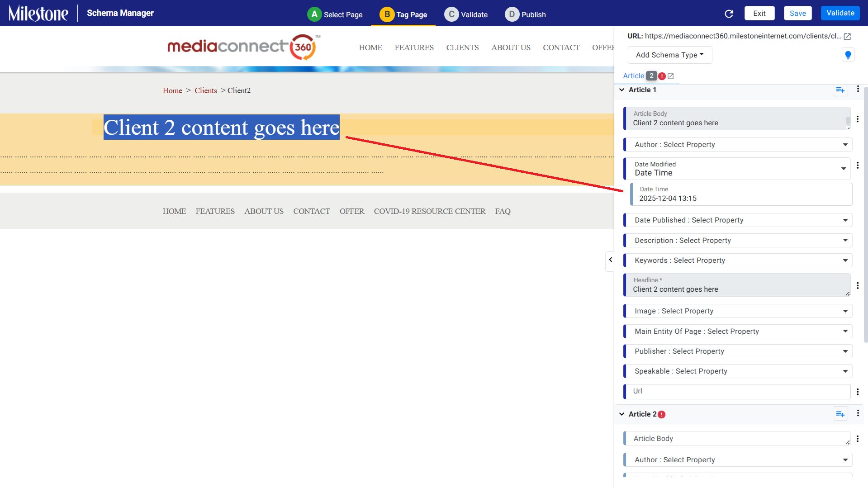
Task: Go to Validate step in stepper
Action: tap(466, 14)
